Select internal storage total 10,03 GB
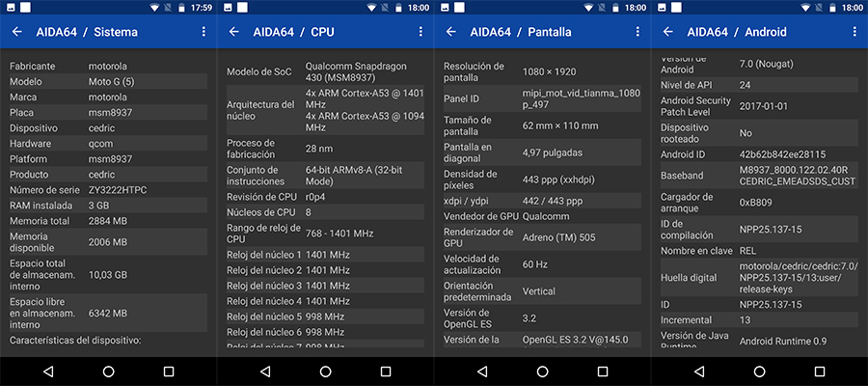Viewport: 868px width, 386px height. [x=107, y=275]
